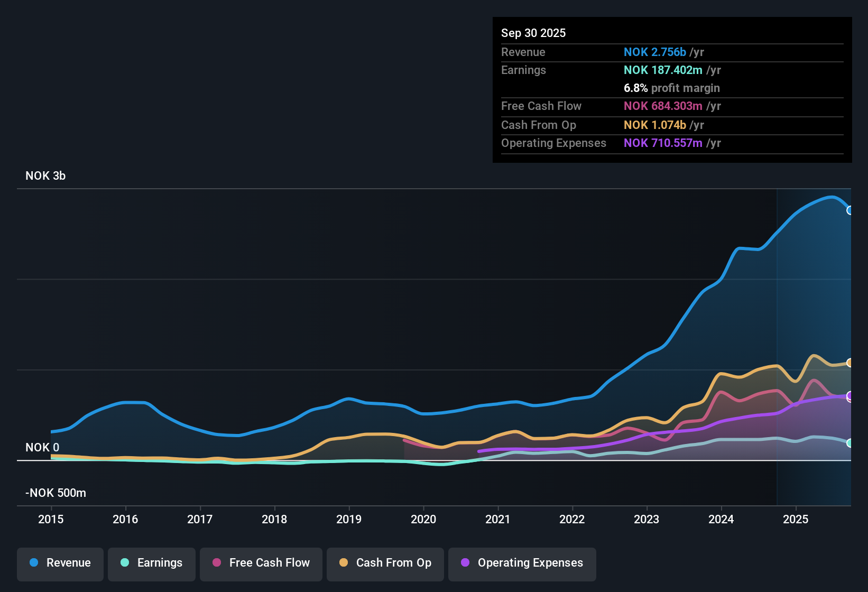Click the purple Operating Expenses dot icon
This screenshot has width=868, height=592.
point(464,563)
